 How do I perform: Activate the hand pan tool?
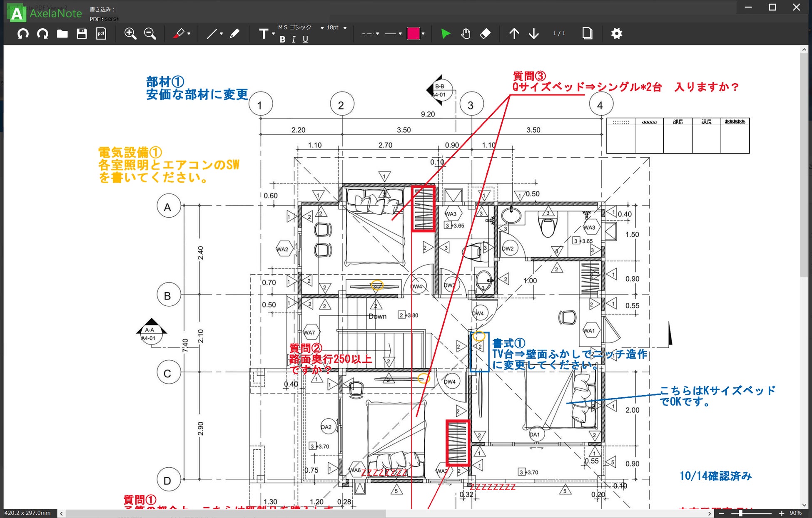point(466,34)
